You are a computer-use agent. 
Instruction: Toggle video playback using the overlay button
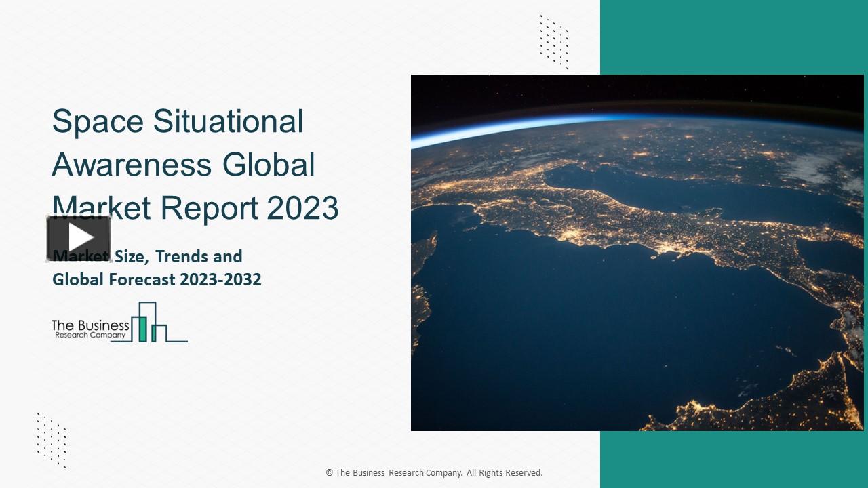80,237
